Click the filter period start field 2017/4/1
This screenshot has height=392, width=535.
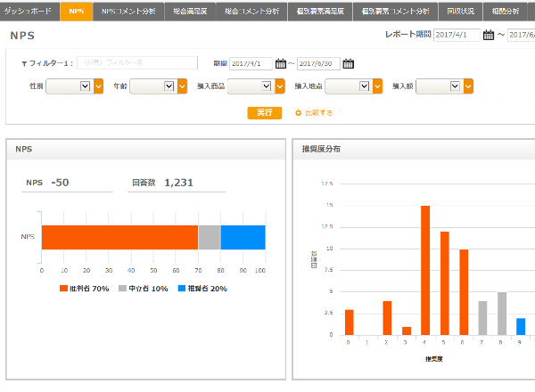(251, 64)
